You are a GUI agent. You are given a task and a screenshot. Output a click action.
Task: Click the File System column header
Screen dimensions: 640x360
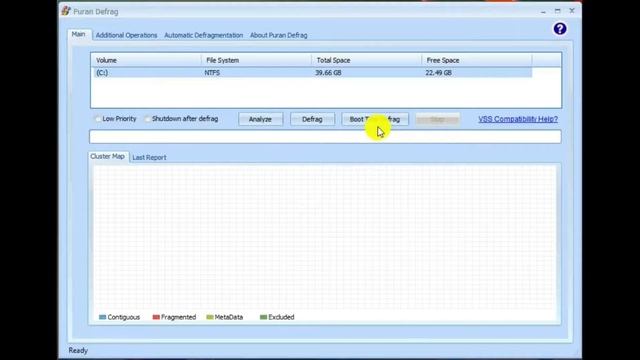(256, 60)
